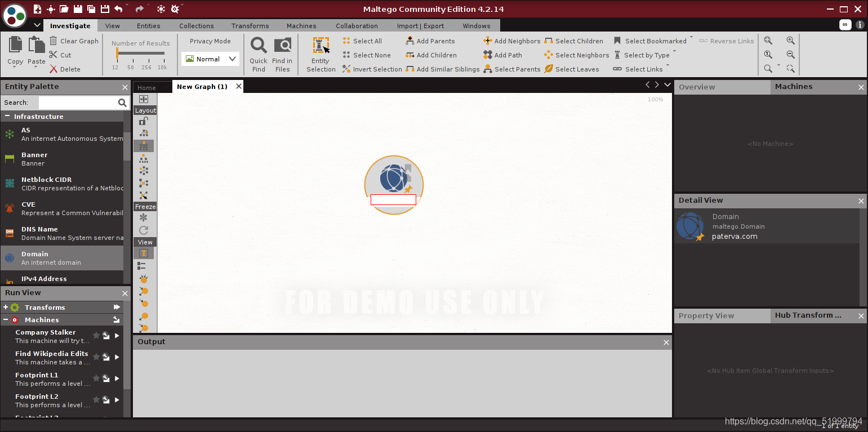This screenshot has width=868, height=432.
Task: Click Invert Selection
Action: click(372, 69)
